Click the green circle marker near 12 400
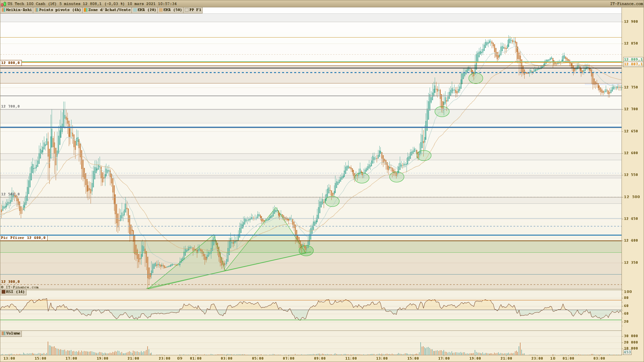Image resolution: width=644 pixels, height=362 pixels. tap(306, 250)
